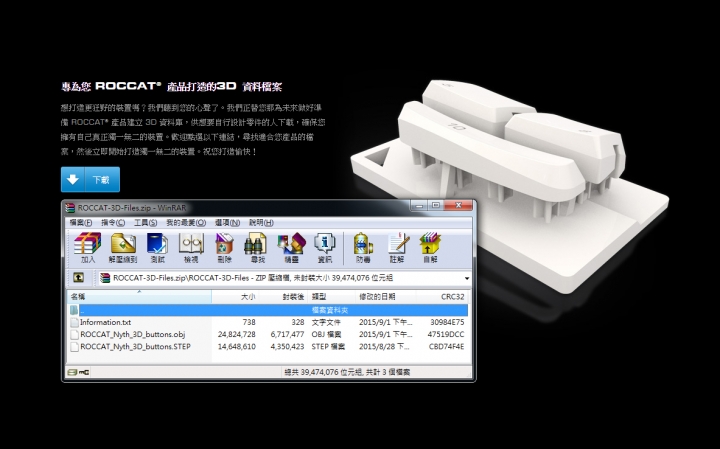Click the CRC32 value CBD74F4E
This screenshot has width=720, height=449.
pyautogui.click(x=446, y=347)
